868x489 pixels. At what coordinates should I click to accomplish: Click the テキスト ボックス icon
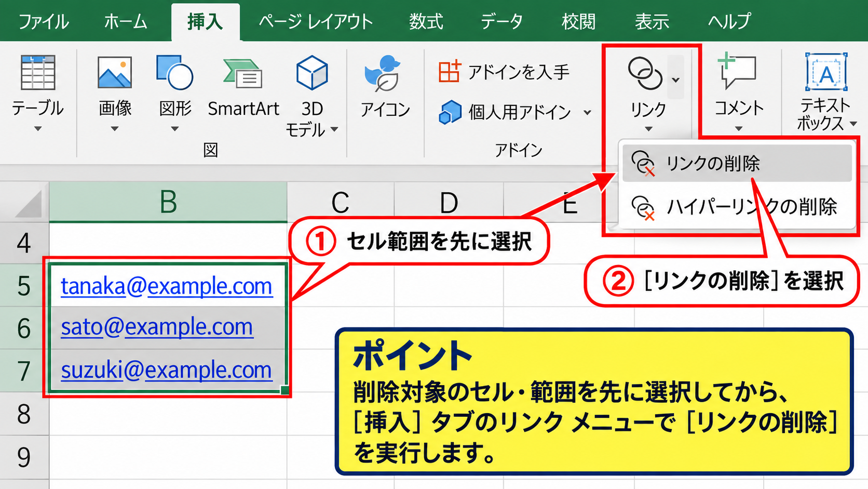pos(826,72)
